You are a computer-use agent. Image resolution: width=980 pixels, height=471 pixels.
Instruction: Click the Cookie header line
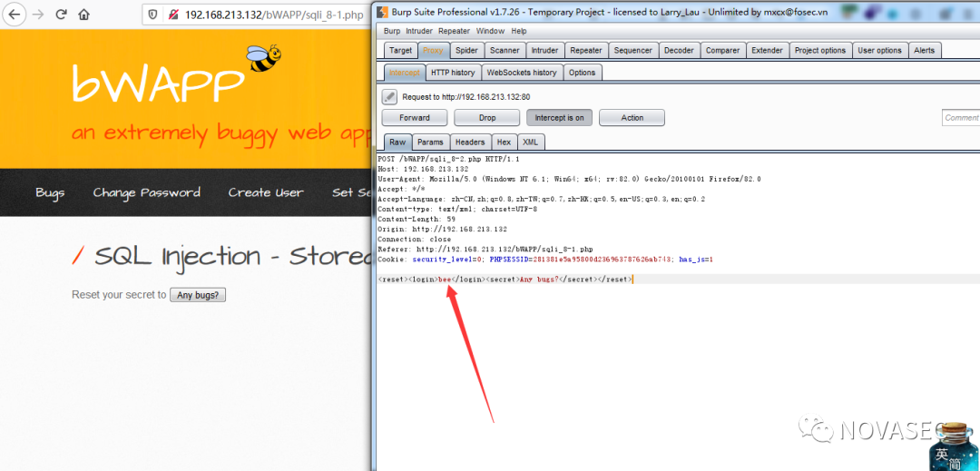545,259
